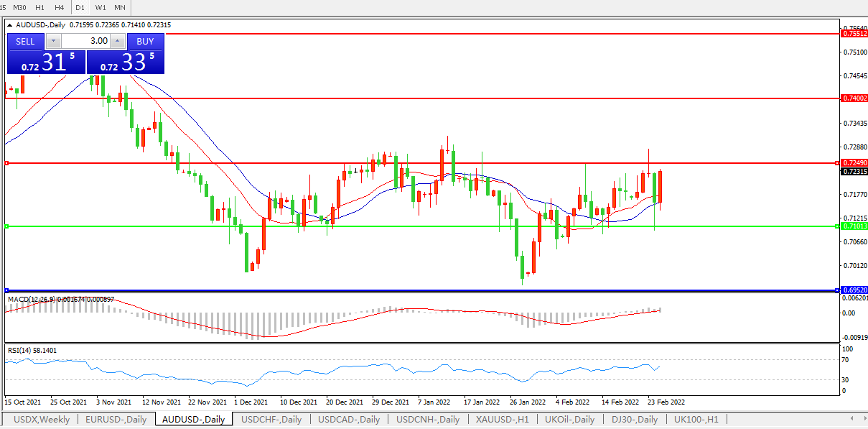The height and width of the screenshot is (429, 868).
Task: Select the H1 timeframe button
Action: pos(39,7)
